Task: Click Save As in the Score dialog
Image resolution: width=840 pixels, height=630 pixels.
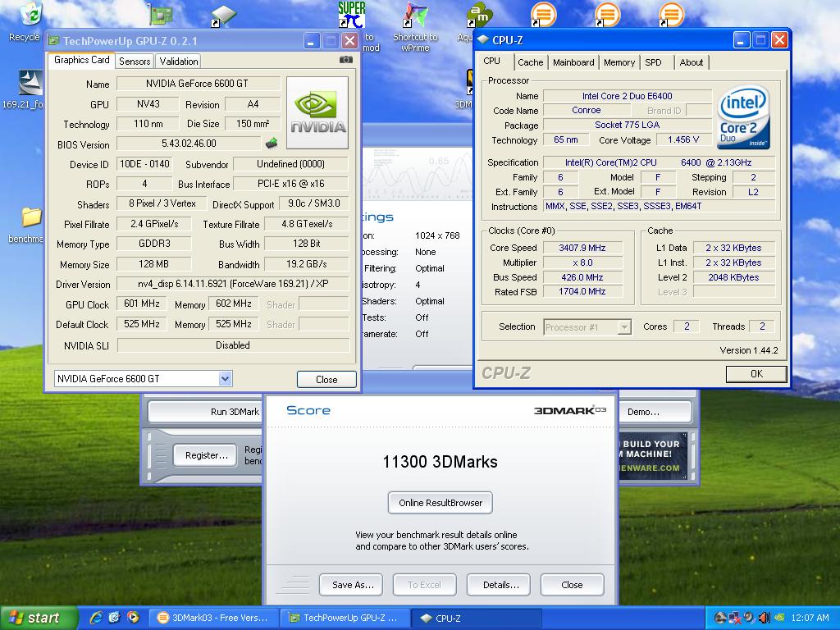Action: (353, 585)
